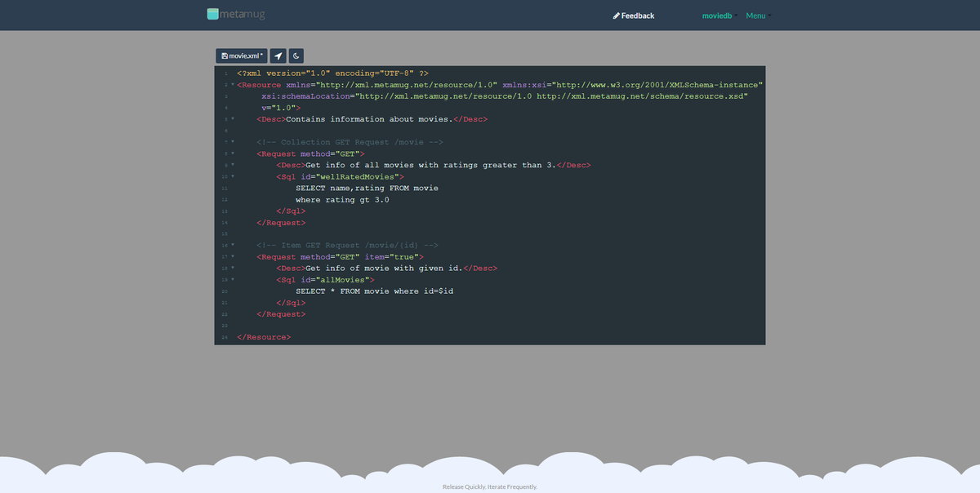The height and width of the screenshot is (493, 980).
Task: Fold the Item GET comment on line 16
Action: tap(232, 245)
